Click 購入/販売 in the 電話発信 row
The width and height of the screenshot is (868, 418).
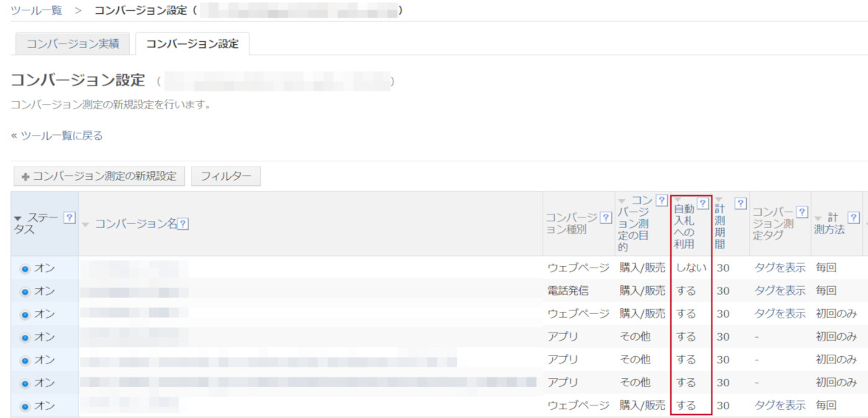pyautogui.click(x=642, y=290)
